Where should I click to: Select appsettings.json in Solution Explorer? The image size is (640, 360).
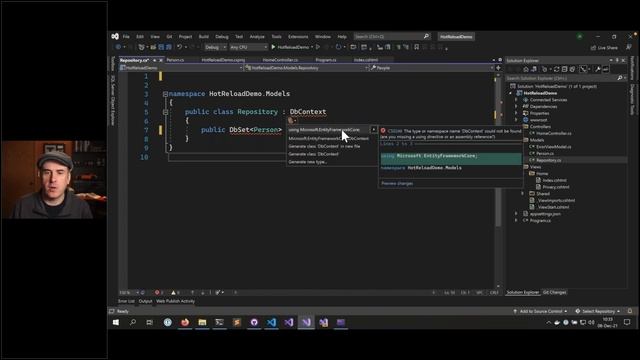pos(545,214)
